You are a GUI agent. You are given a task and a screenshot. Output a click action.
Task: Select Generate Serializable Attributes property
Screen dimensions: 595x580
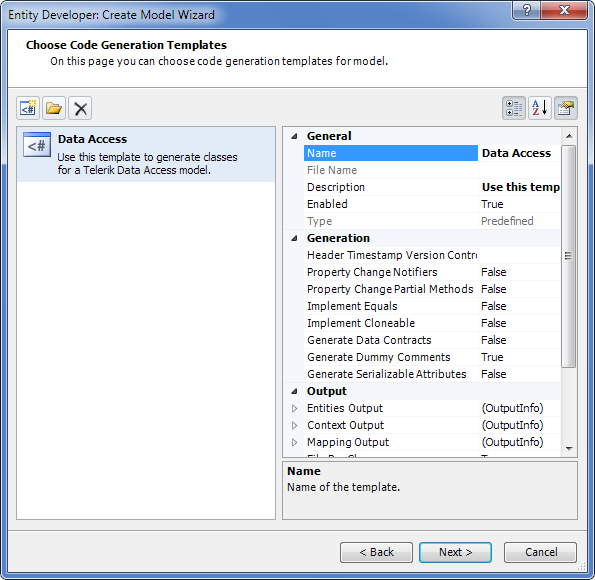click(391, 374)
